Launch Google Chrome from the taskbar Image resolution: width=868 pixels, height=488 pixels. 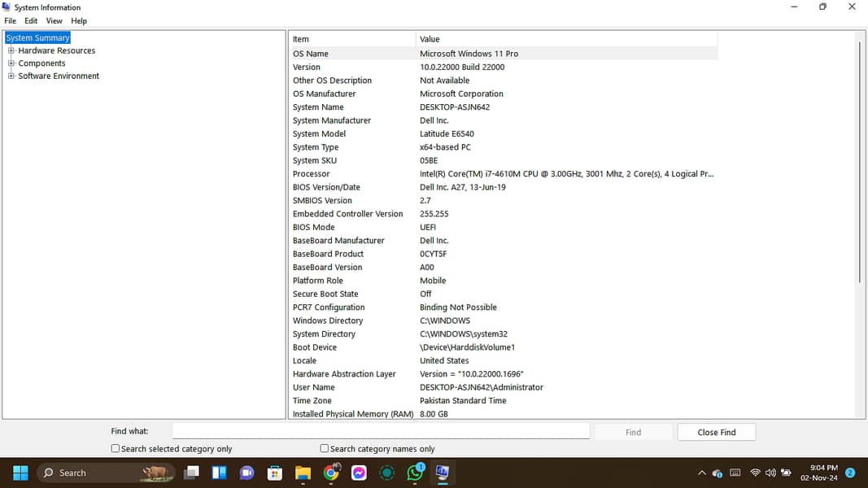point(331,473)
